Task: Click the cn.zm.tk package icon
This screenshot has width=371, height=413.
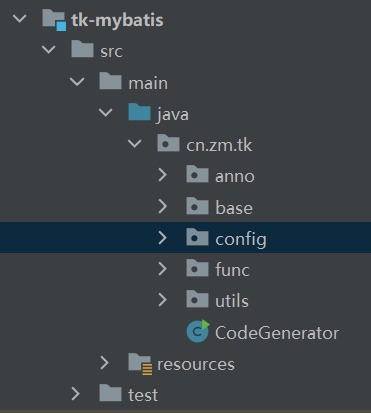Action: point(168,143)
